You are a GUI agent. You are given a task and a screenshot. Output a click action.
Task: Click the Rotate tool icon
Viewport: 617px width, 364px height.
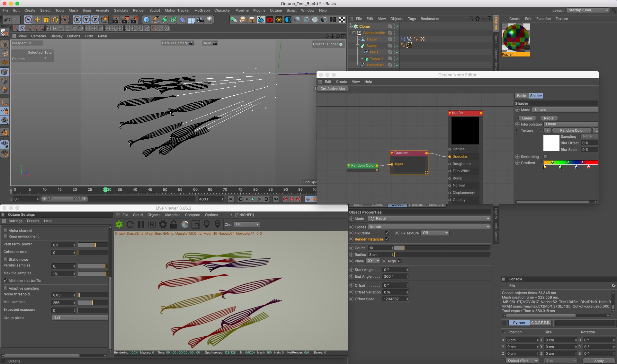tap(55, 20)
